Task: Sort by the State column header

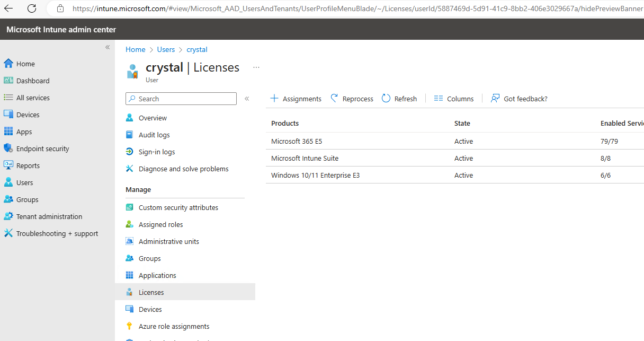Action: tap(462, 123)
